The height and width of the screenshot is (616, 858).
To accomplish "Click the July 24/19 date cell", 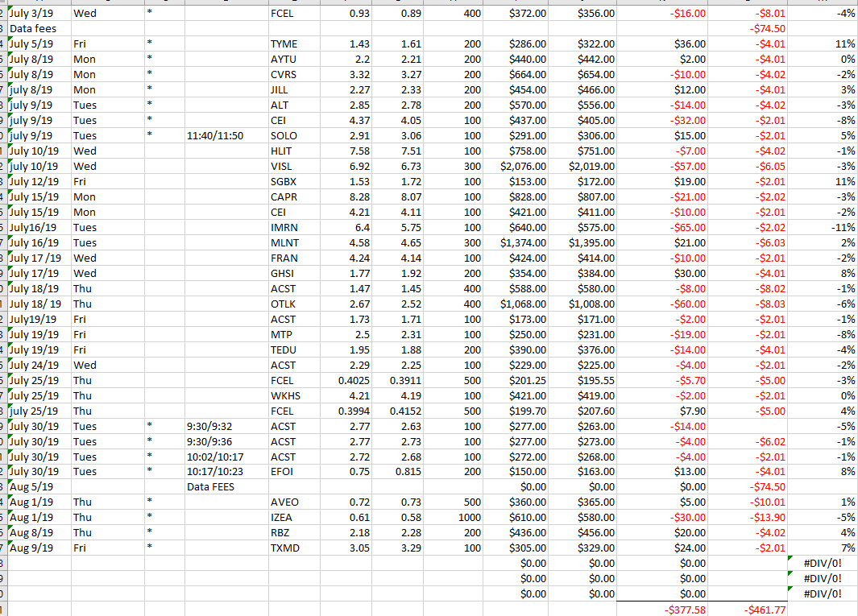I will 39,366.
